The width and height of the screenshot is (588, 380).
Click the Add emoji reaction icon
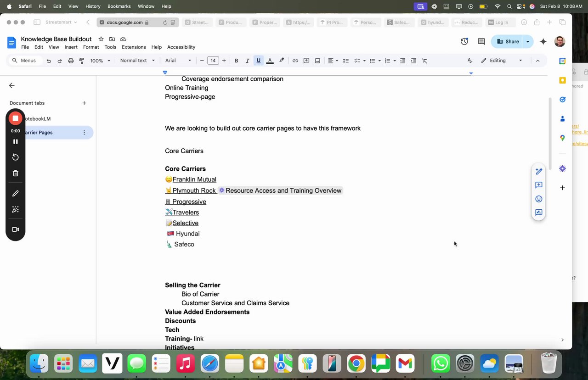point(539,199)
